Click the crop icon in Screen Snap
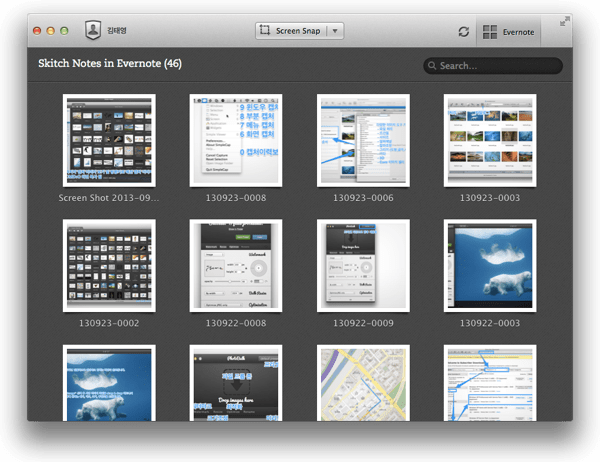This screenshot has width=600, height=462. coord(265,31)
